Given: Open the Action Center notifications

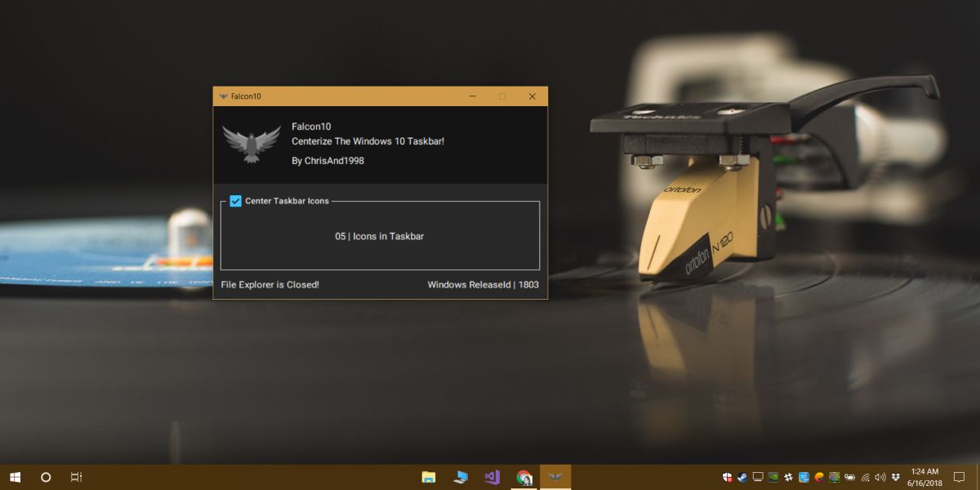Looking at the screenshot, I should coord(959,477).
